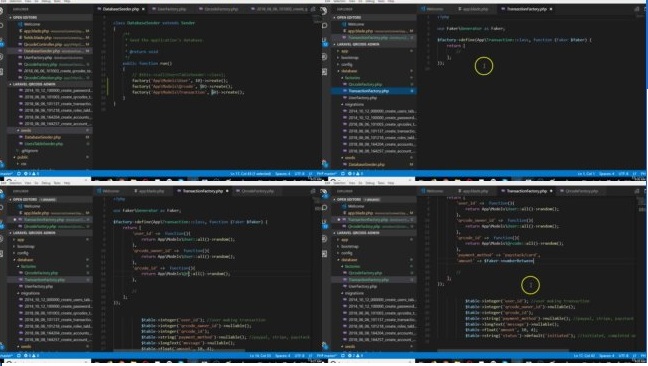This screenshot has height=366, width=648.
Task: Click split editor icon beside the 2018_06_06 migration tab
Action: [x=313, y=9]
